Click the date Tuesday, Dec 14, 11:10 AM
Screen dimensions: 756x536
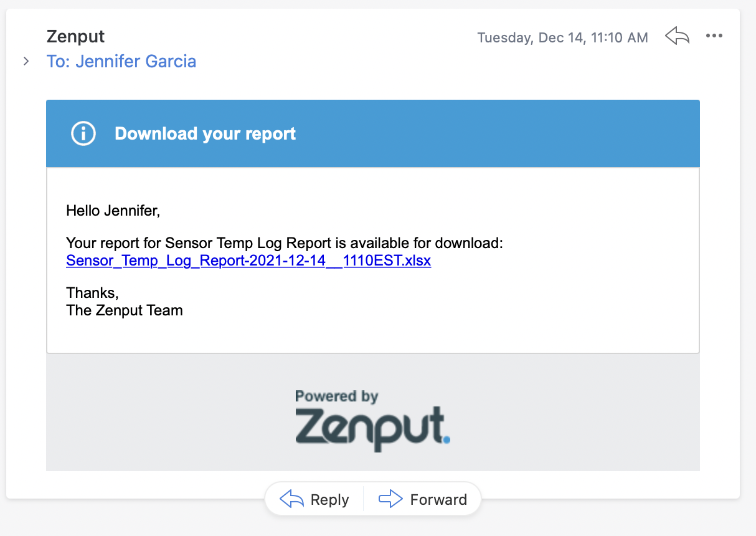(x=562, y=37)
